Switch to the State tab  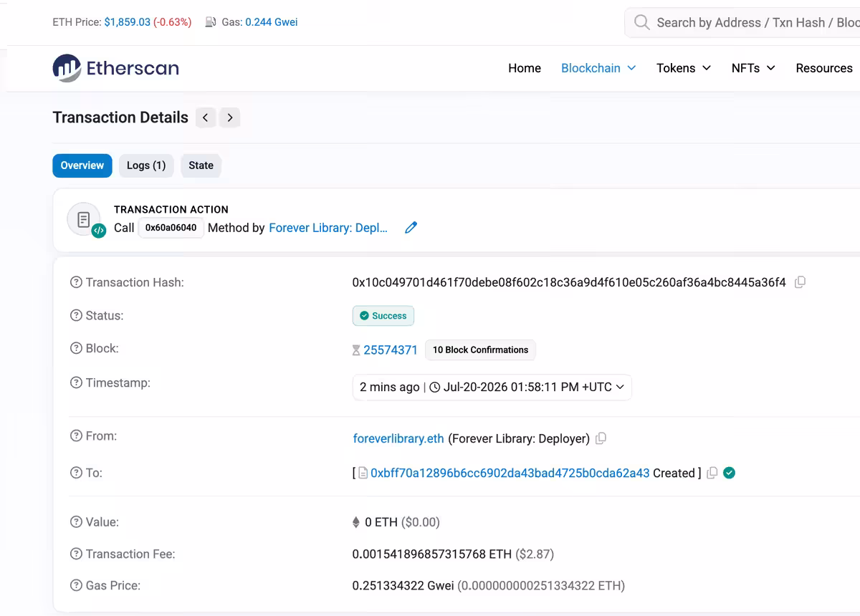pyautogui.click(x=201, y=165)
